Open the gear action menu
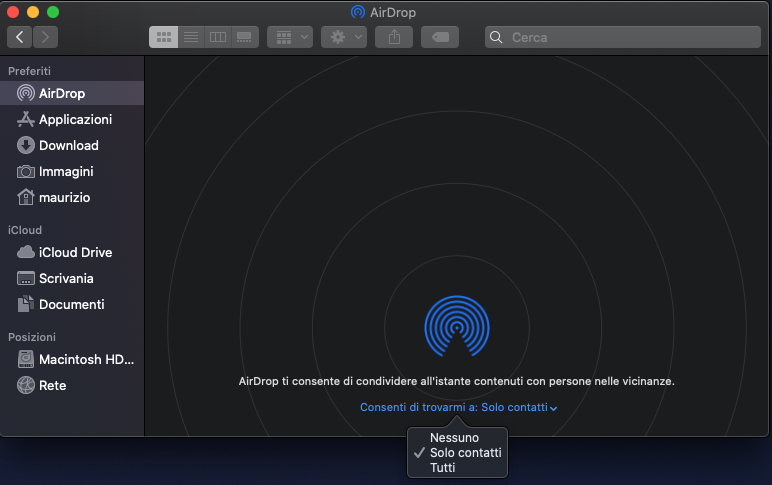This screenshot has width=772, height=485. click(x=344, y=37)
